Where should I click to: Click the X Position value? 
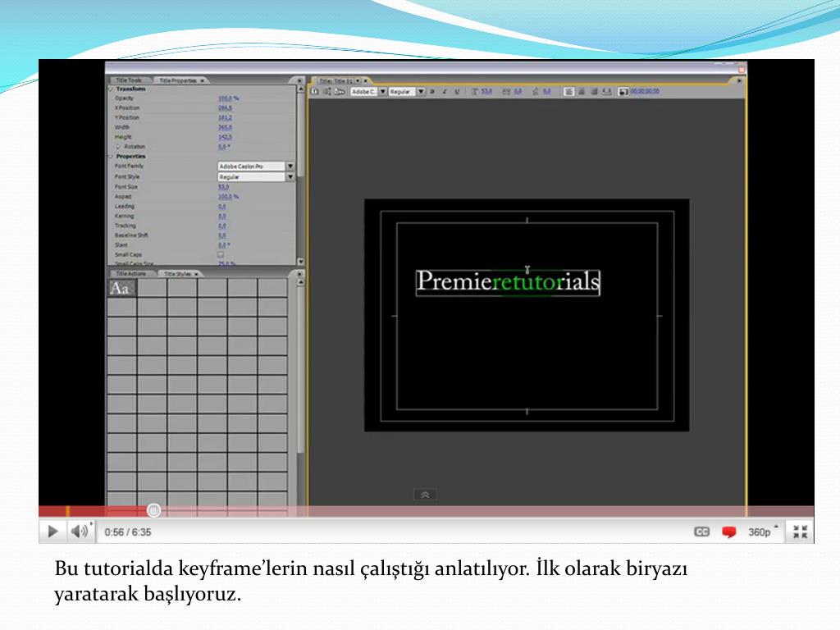(x=225, y=108)
